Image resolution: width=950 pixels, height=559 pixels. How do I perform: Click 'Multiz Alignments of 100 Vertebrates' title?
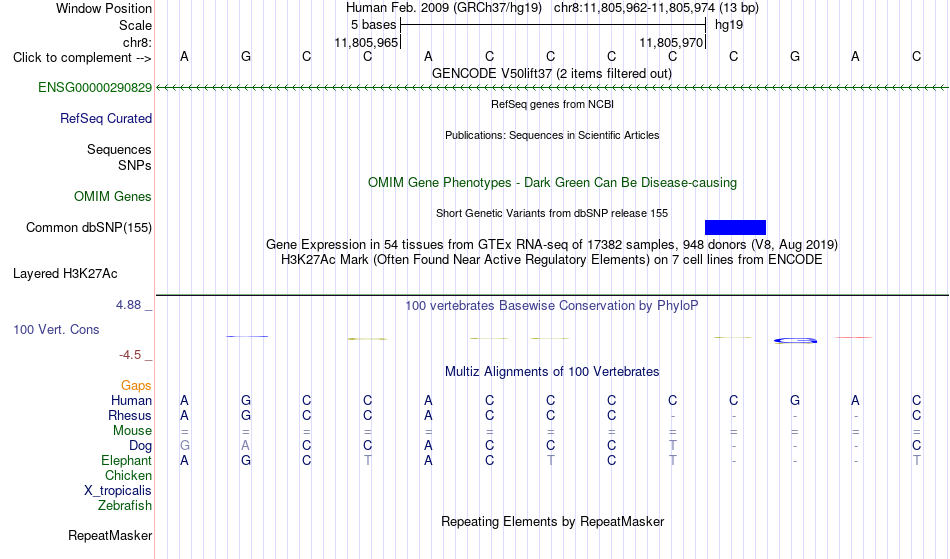pyautogui.click(x=552, y=372)
